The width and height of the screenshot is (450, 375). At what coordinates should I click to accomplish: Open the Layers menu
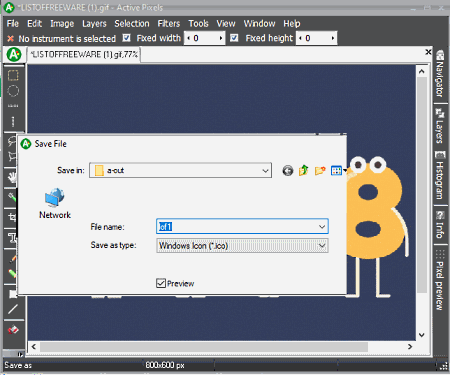point(94,24)
